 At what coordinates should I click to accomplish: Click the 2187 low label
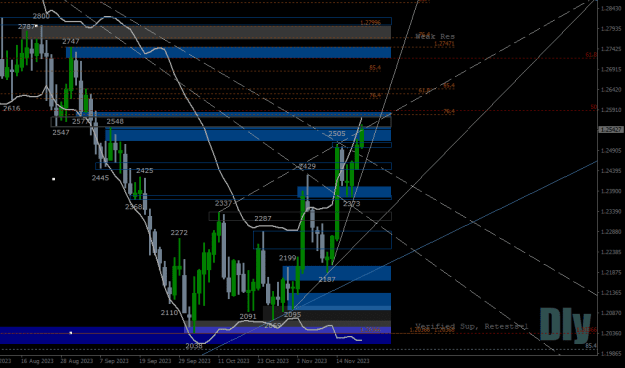[x=327, y=279]
